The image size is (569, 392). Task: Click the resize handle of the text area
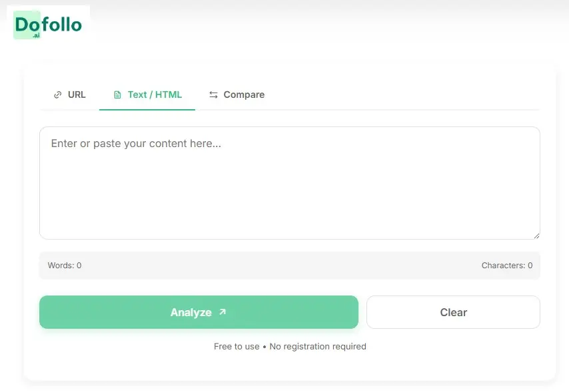(x=537, y=234)
